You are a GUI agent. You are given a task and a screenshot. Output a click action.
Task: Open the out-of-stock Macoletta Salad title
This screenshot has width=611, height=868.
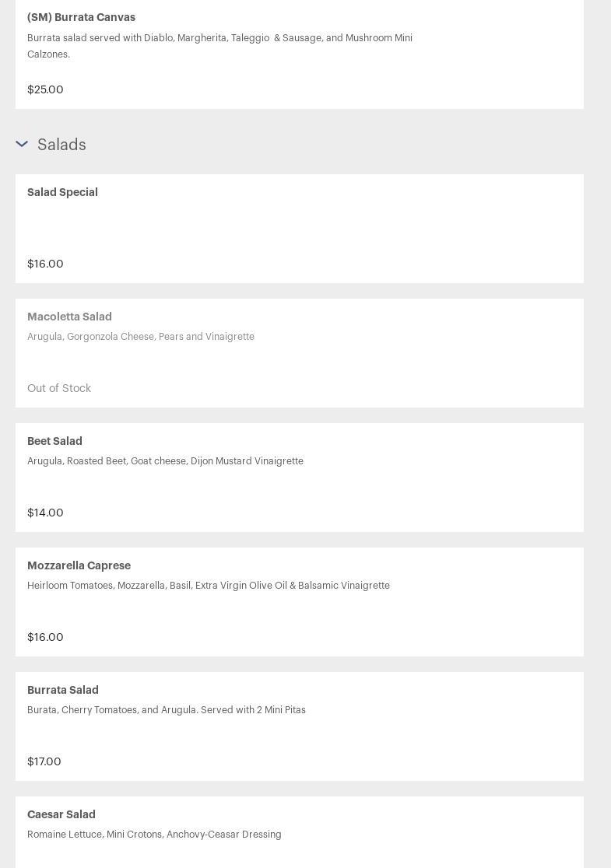click(x=69, y=317)
